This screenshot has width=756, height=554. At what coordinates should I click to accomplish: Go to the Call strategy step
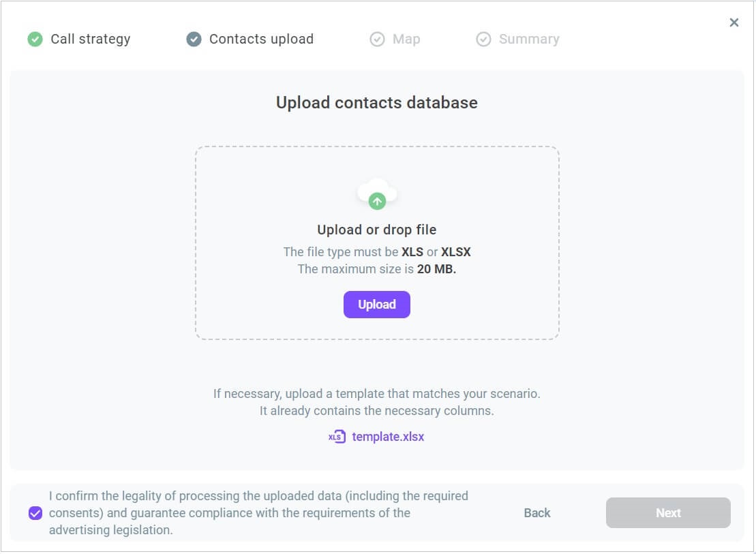(90, 39)
